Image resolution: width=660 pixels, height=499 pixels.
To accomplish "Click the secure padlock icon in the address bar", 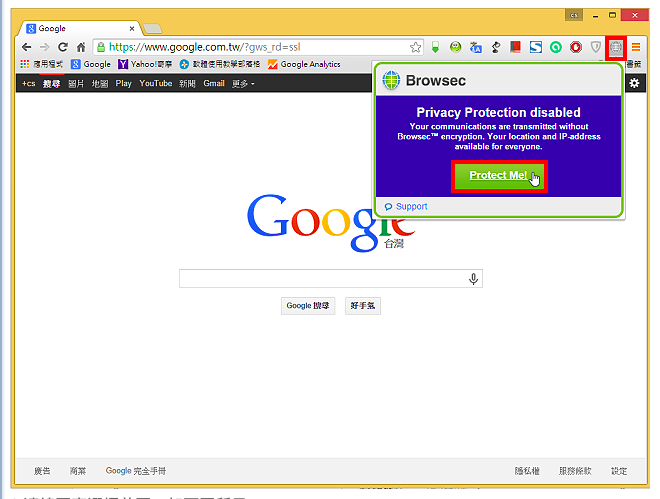I will pos(101,47).
